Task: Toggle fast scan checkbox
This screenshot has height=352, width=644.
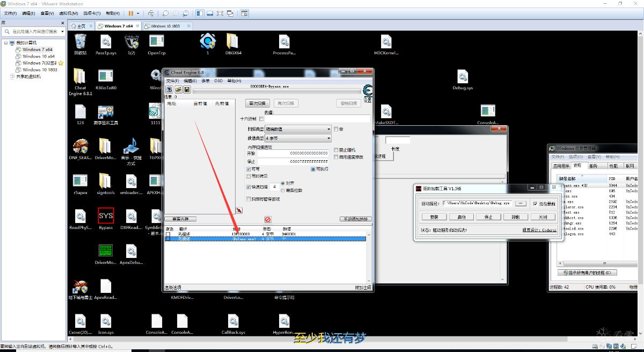Action: pyautogui.click(x=248, y=187)
